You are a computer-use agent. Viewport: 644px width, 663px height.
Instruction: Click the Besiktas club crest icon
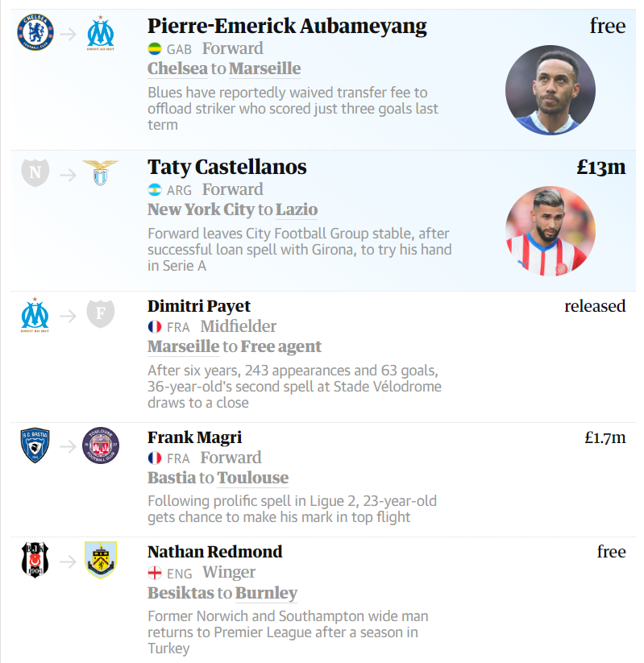tap(35, 560)
